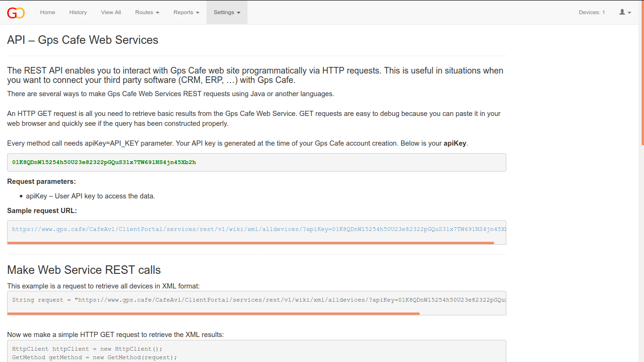Image resolution: width=644 pixels, height=362 pixels.
Task: Go to the Home page
Action: pyautogui.click(x=48, y=12)
